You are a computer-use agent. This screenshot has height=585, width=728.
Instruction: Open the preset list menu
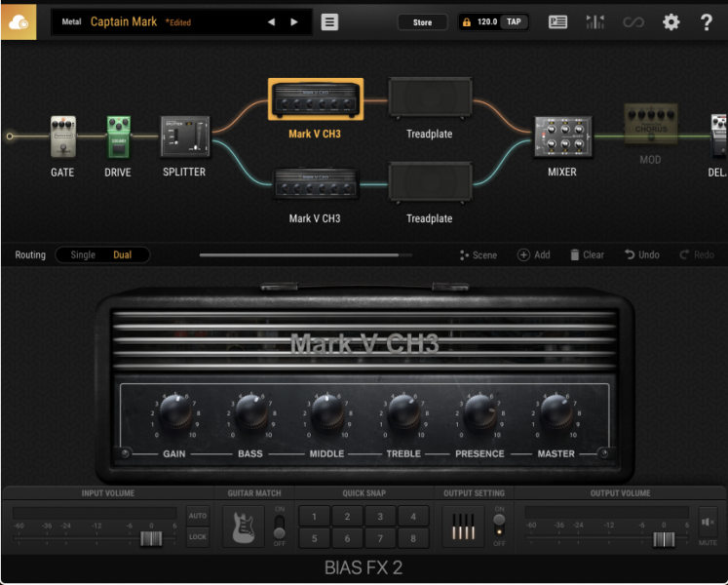329,21
